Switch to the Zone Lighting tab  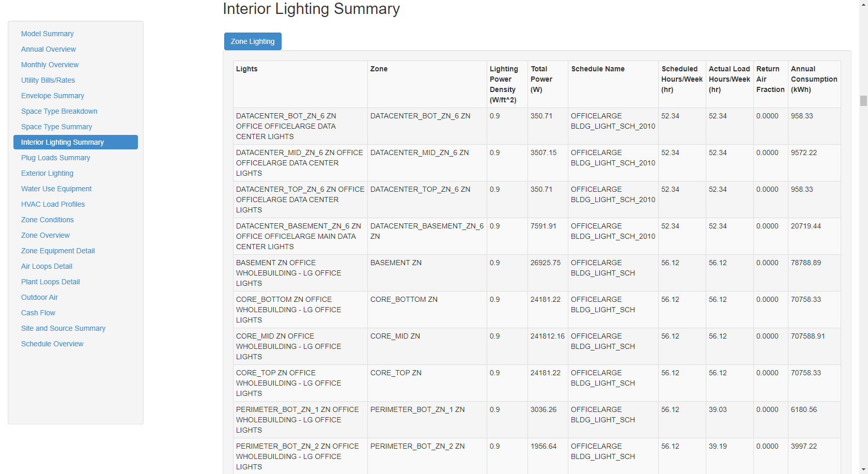point(253,41)
